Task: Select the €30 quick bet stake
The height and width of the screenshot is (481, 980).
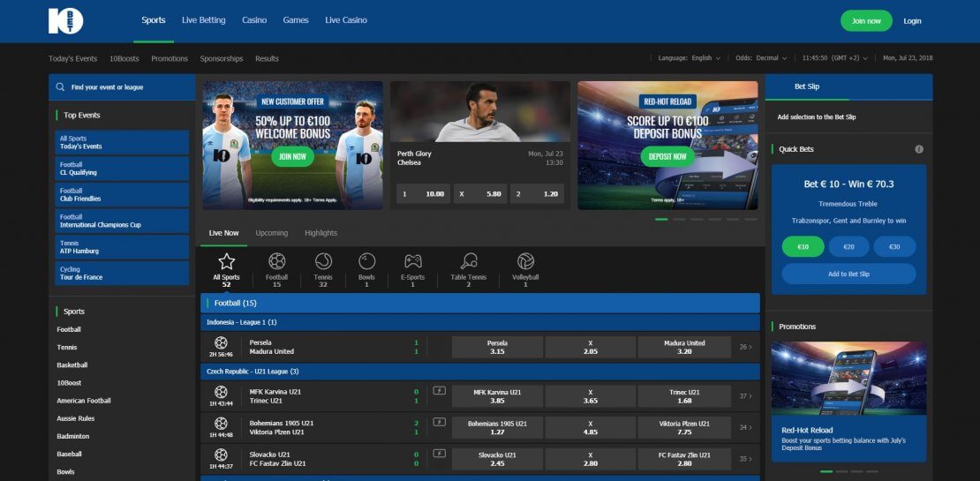Action: pyautogui.click(x=895, y=247)
